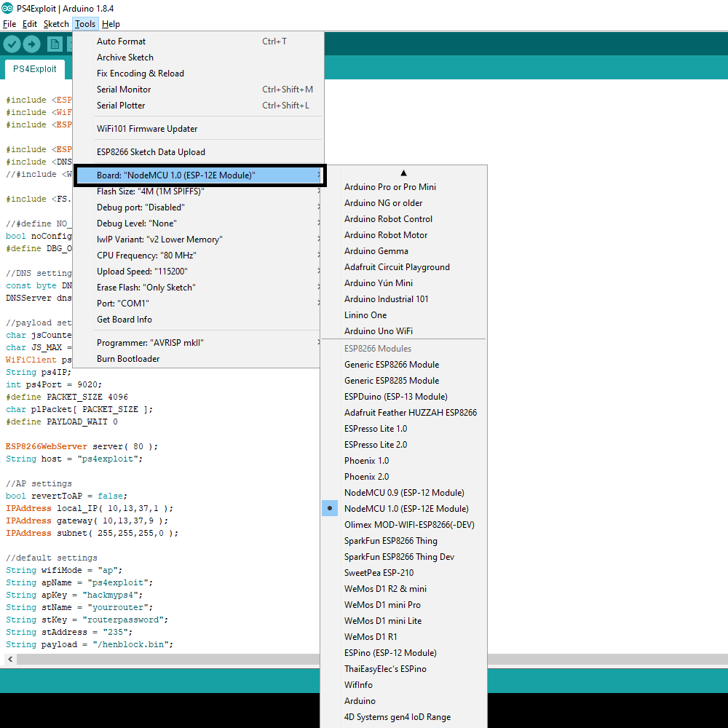728x728 pixels.
Task: Select Arduino Robot Motor board
Action: pos(403,235)
